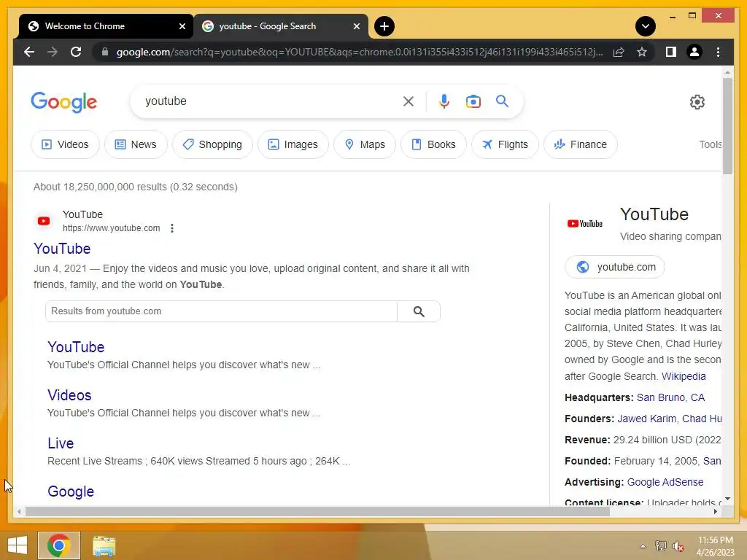The image size is (747, 560).
Task: Open the YouTube sitelink
Action: [x=76, y=347]
